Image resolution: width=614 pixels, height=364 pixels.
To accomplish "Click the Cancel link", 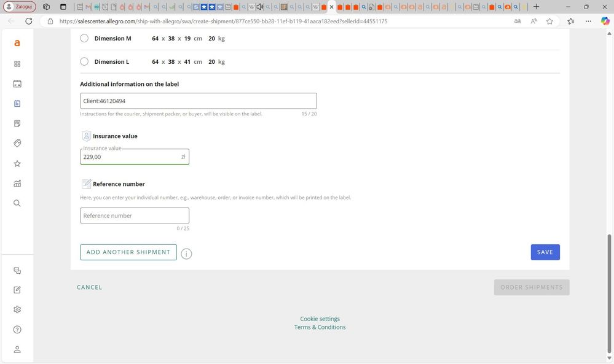I will (x=90, y=287).
